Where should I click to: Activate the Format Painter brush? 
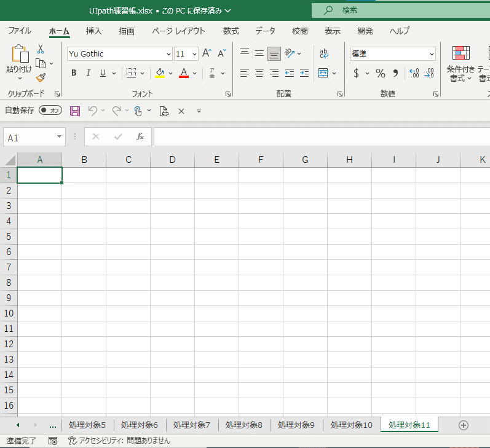41,77
